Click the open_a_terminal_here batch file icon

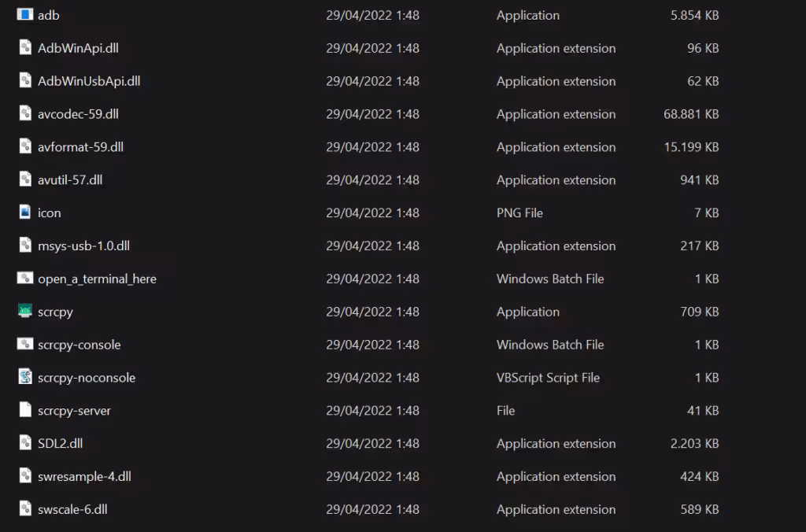24,278
